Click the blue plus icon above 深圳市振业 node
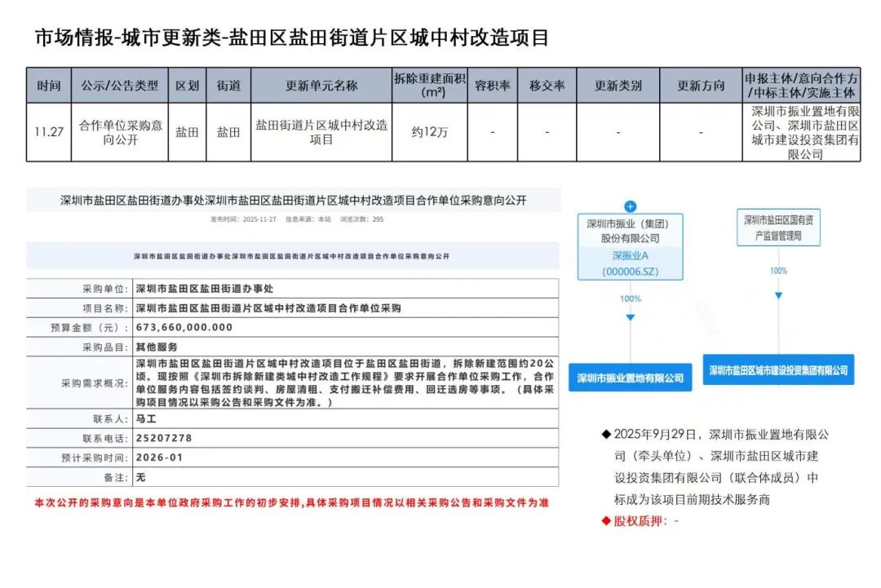This screenshot has width=881, height=588. pyautogui.click(x=630, y=206)
